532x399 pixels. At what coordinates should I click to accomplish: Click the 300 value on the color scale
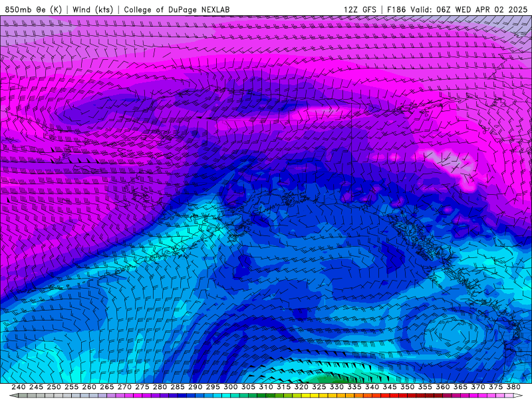click(230, 387)
